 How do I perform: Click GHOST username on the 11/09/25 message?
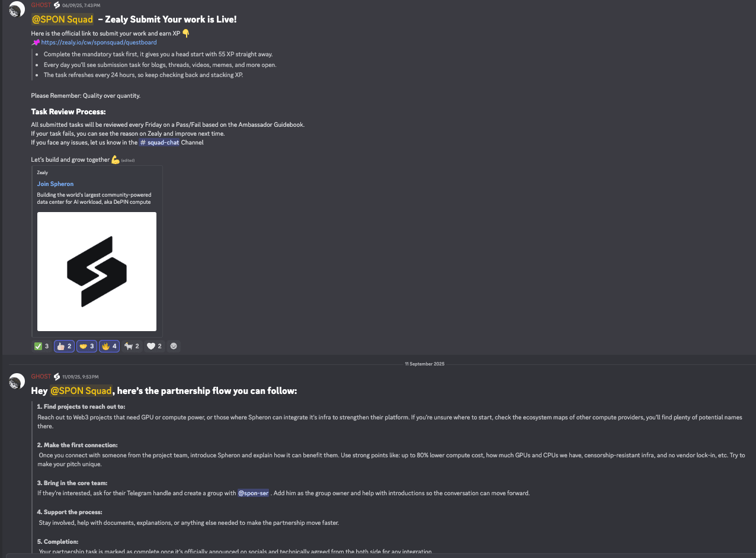tap(41, 377)
